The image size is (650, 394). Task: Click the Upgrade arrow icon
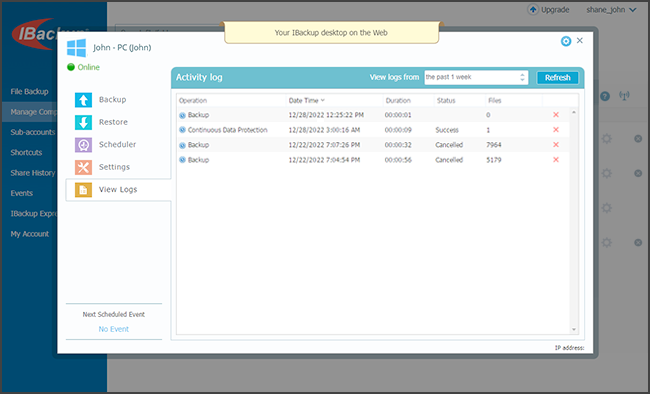(533, 9)
